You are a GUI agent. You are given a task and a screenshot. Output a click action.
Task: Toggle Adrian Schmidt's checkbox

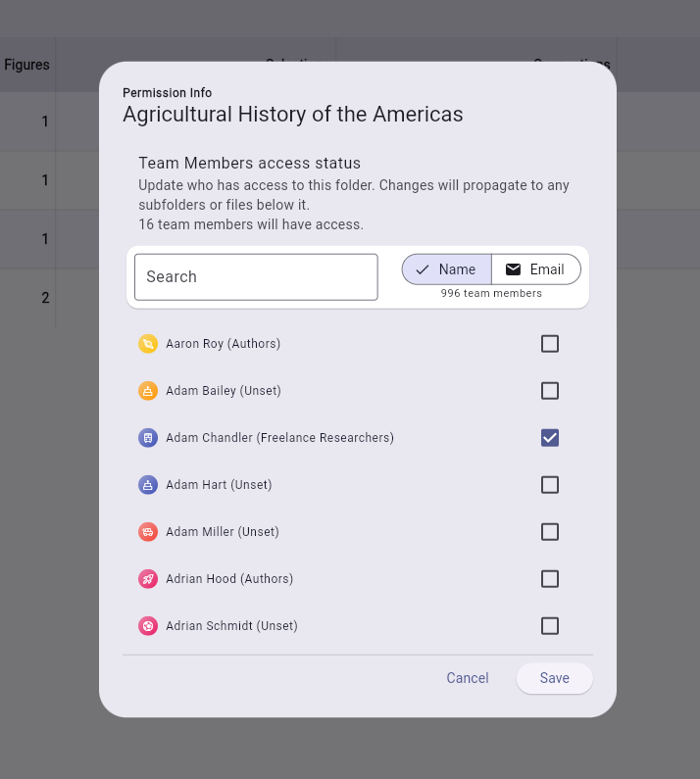click(x=550, y=626)
